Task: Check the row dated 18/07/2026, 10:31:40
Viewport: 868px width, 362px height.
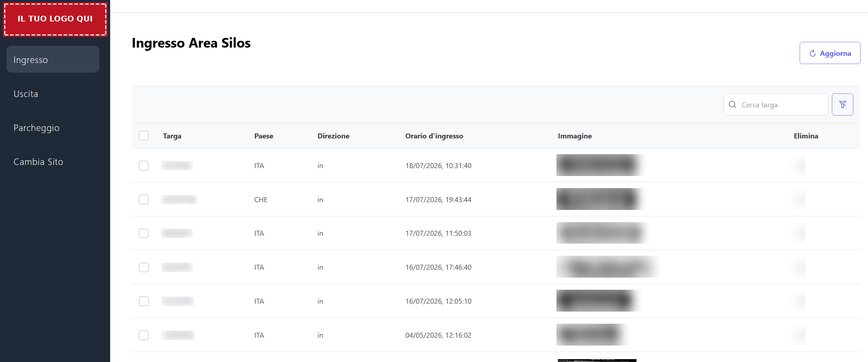Action: pyautogui.click(x=144, y=166)
